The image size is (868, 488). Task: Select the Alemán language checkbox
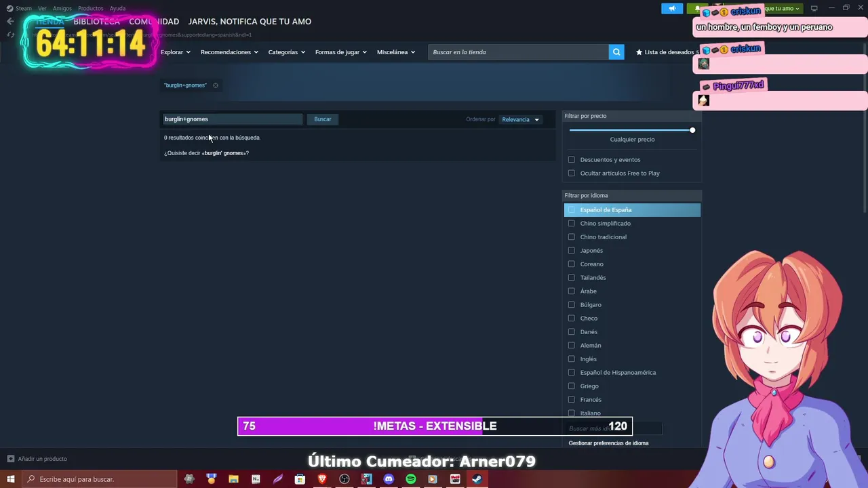click(x=572, y=346)
